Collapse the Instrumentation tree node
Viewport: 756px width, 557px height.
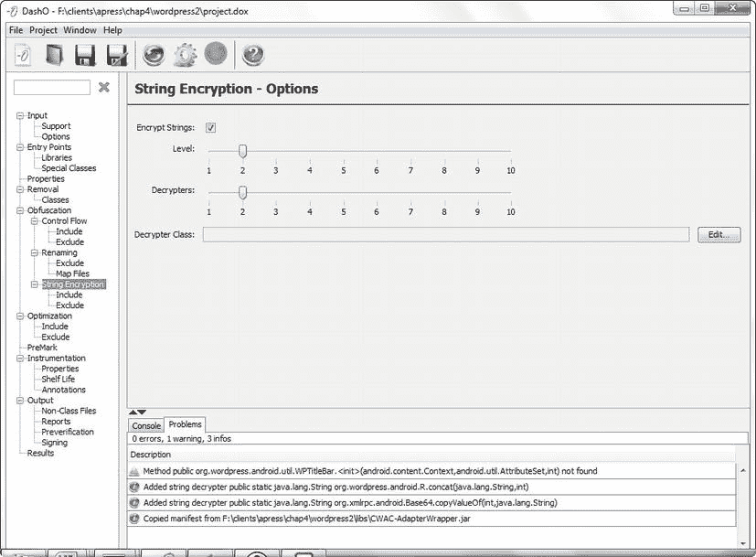pos(20,359)
